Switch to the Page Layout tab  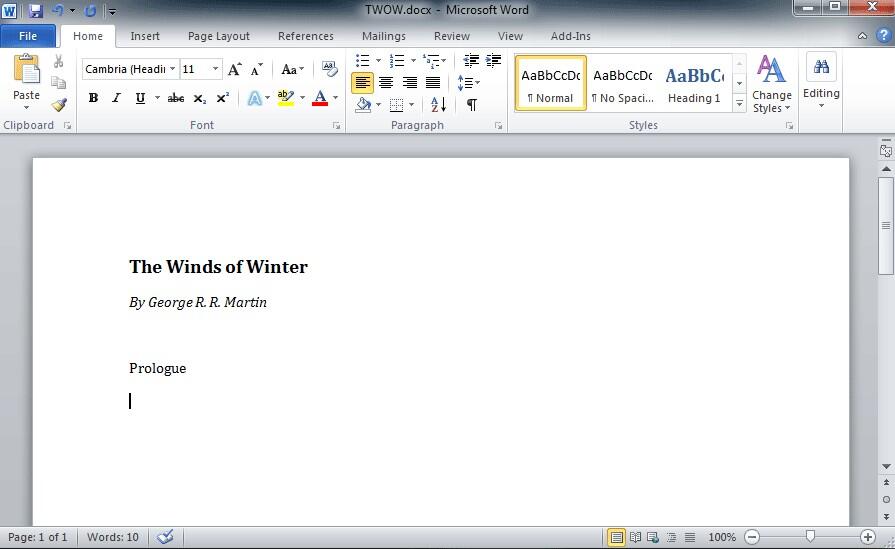coord(219,36)
